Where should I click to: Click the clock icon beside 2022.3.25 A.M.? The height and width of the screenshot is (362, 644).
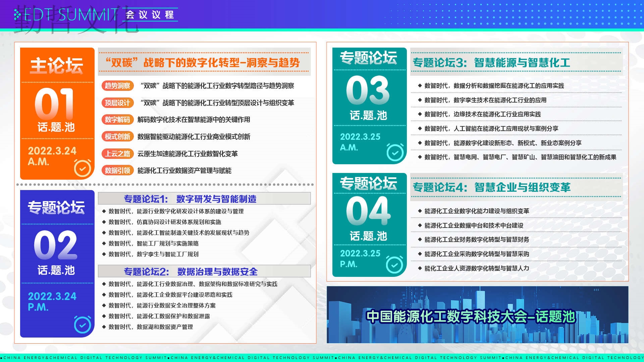pos(395,153)
